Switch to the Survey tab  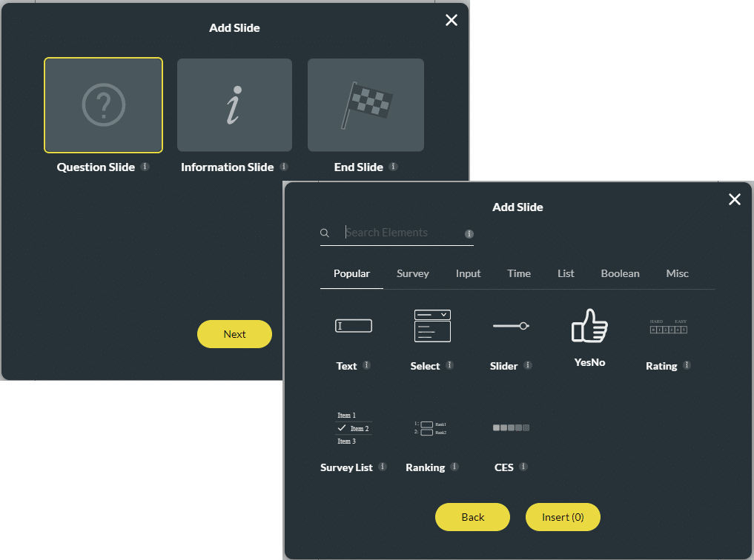pos(412,273)
